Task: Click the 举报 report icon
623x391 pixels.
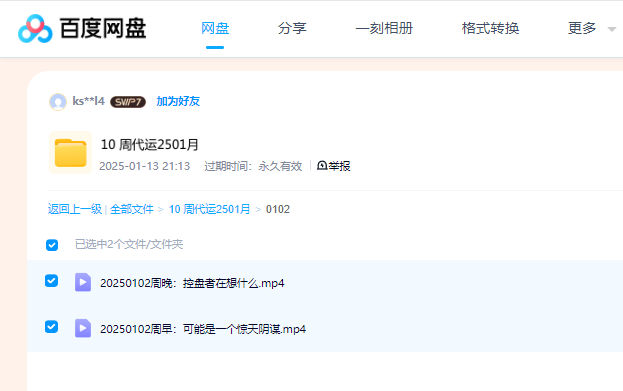Action: (322, 165)
